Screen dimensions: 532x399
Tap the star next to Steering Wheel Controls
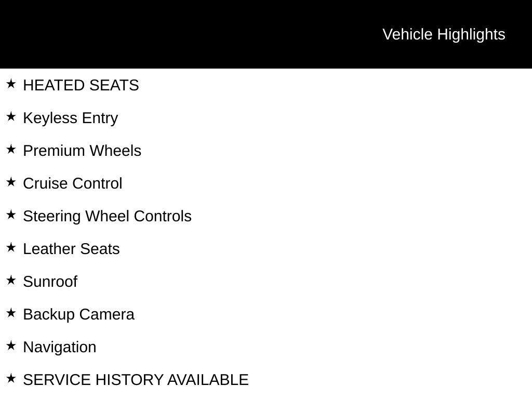coord(11,215)
